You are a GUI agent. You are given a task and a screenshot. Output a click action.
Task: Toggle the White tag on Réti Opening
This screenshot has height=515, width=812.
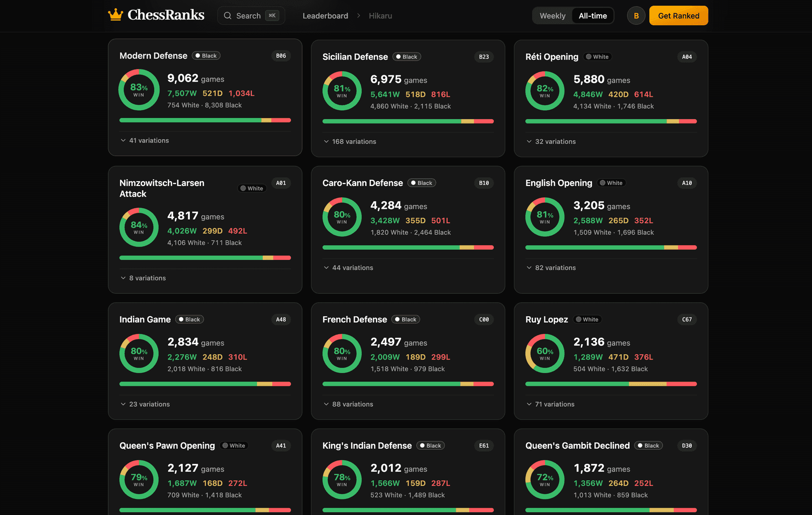coord(597,57)
